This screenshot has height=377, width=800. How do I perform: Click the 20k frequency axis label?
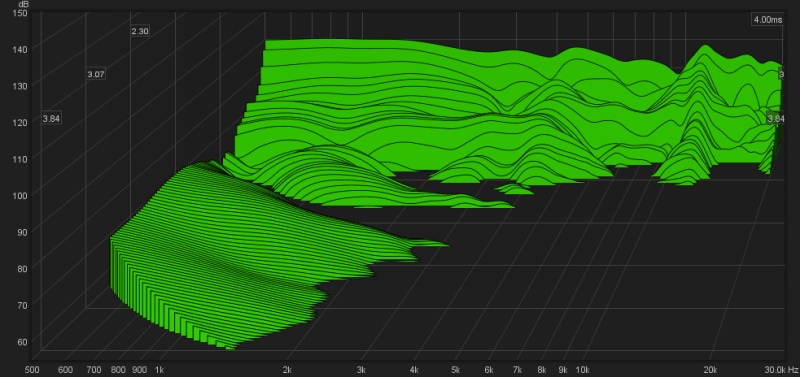(x=710, y=369)
